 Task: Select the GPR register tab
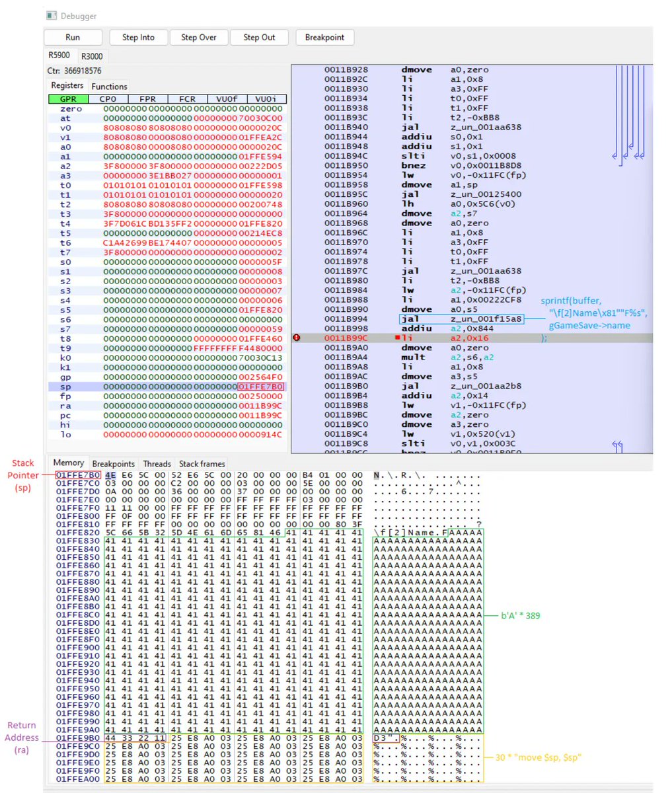pos(68,99)
